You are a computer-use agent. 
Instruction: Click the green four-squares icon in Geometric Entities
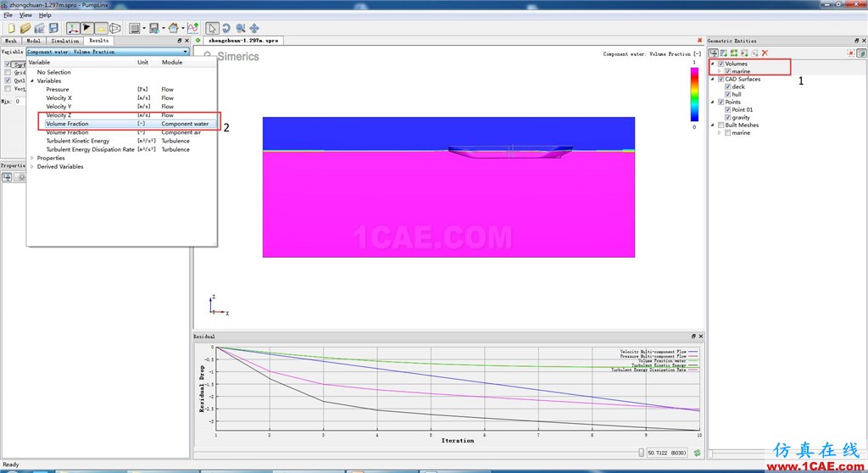[734, 53]
